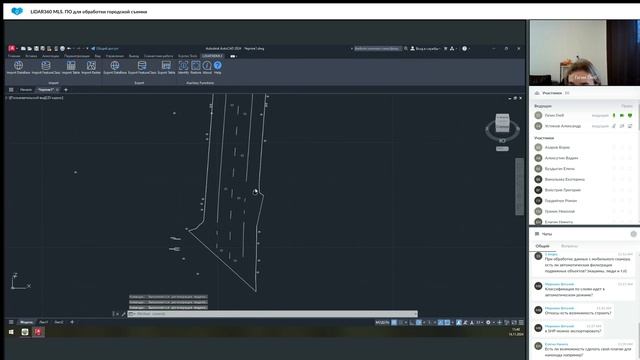Add a new layout with plus button
Viewport: 640px width, 360px height.
72,322
